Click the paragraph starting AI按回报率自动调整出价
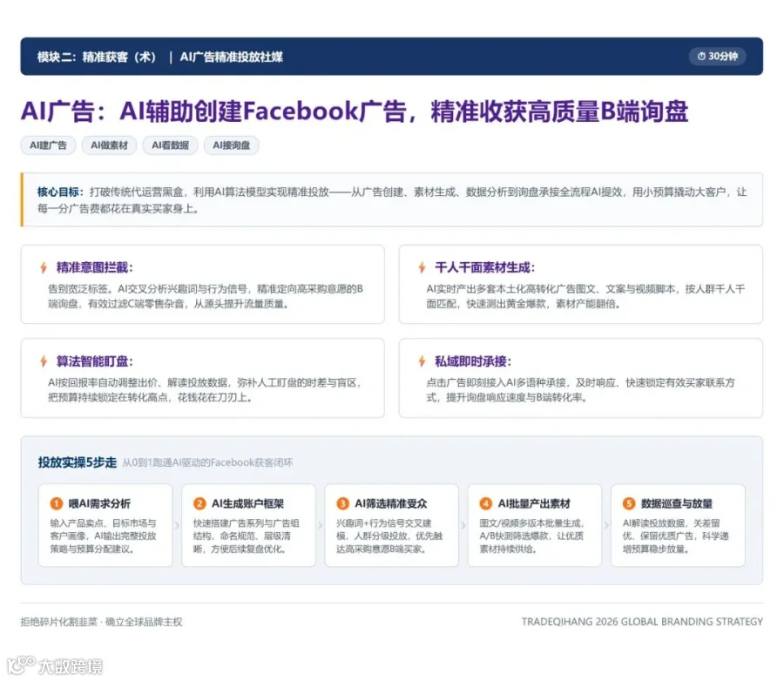 tap(205, 390)
